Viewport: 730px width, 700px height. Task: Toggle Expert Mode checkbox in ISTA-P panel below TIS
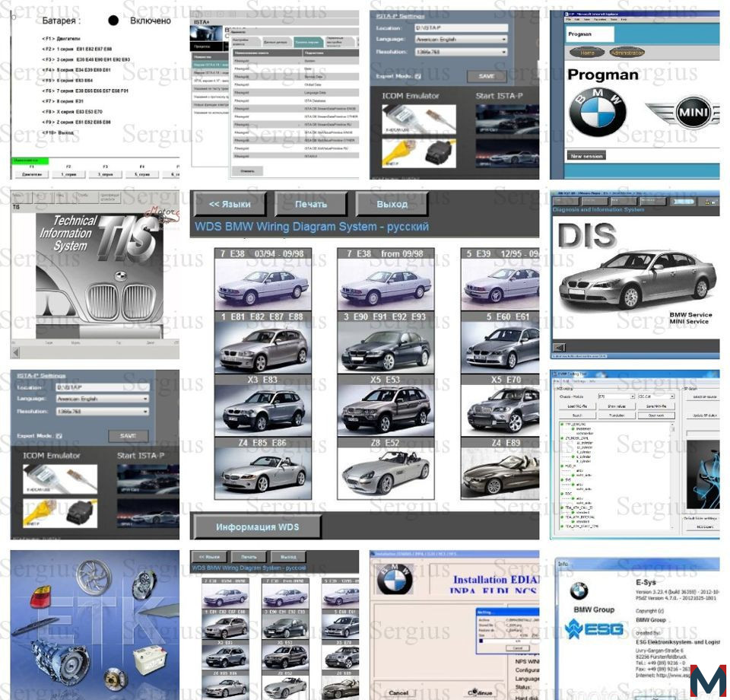(x=59, y=436)
